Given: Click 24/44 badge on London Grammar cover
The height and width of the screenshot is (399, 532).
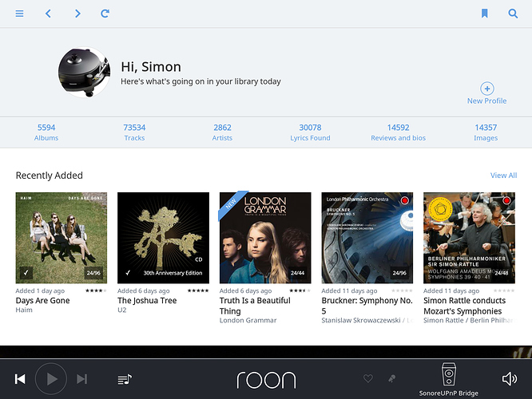Looking at the screenshot, I should 297,273.
